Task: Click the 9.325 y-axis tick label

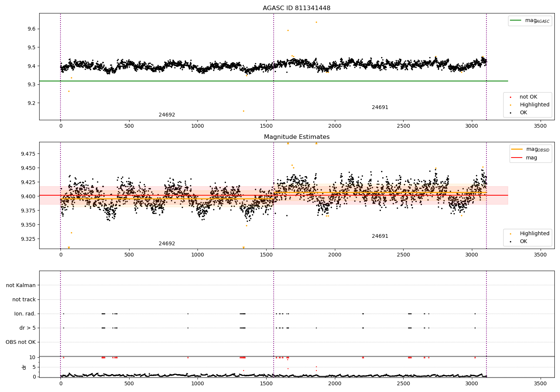Action: pos(28,239)
